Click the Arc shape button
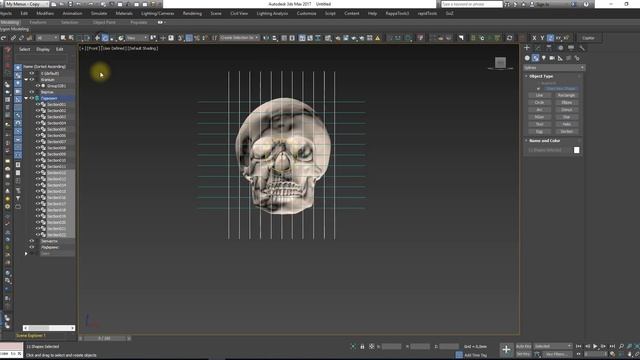Screen dimensions: 640x360 [x=539, y=110]
